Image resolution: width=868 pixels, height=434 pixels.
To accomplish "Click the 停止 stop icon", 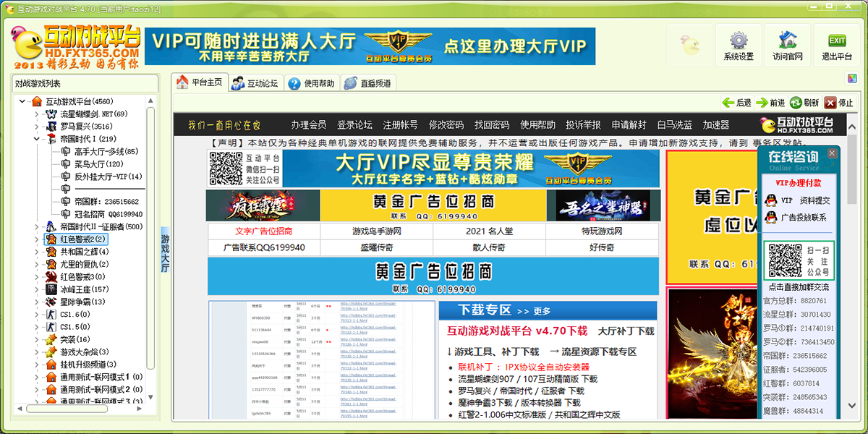I will click(830, 103).
